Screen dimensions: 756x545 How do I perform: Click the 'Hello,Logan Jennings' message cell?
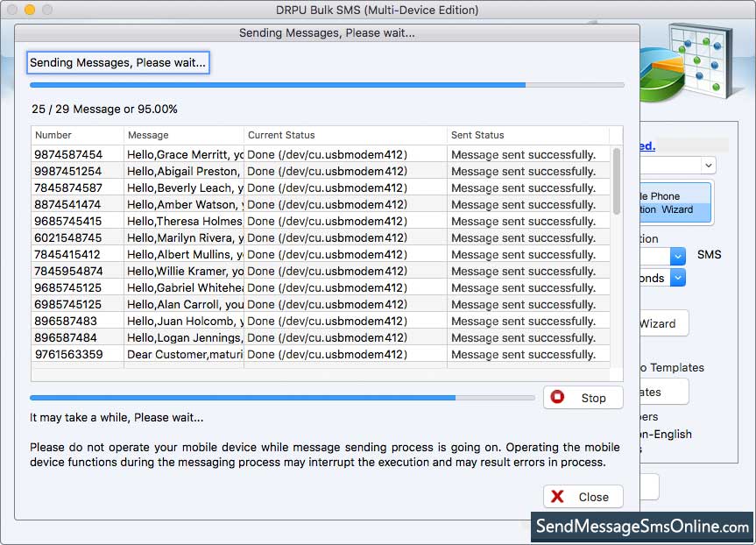[x=184, y=337]
